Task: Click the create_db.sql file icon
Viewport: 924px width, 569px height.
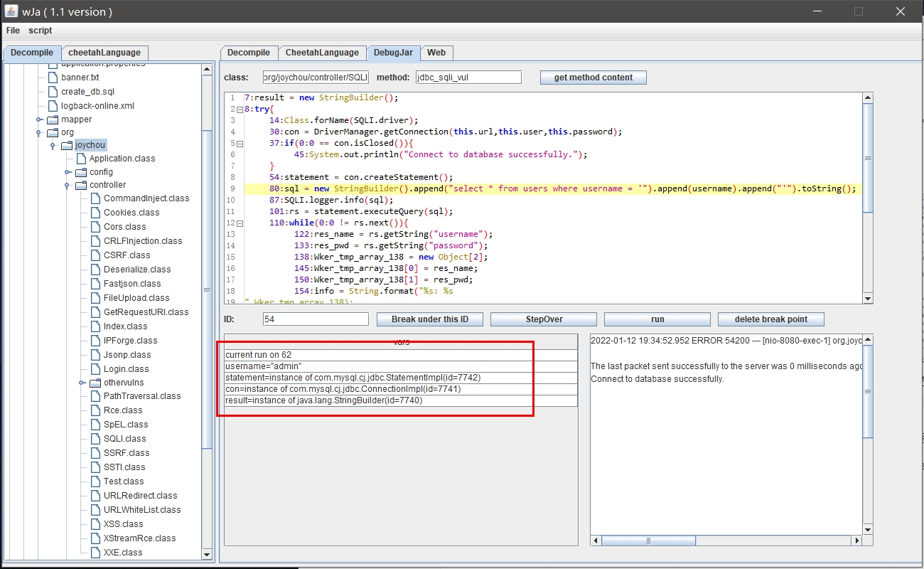Action: coord(53,92)
